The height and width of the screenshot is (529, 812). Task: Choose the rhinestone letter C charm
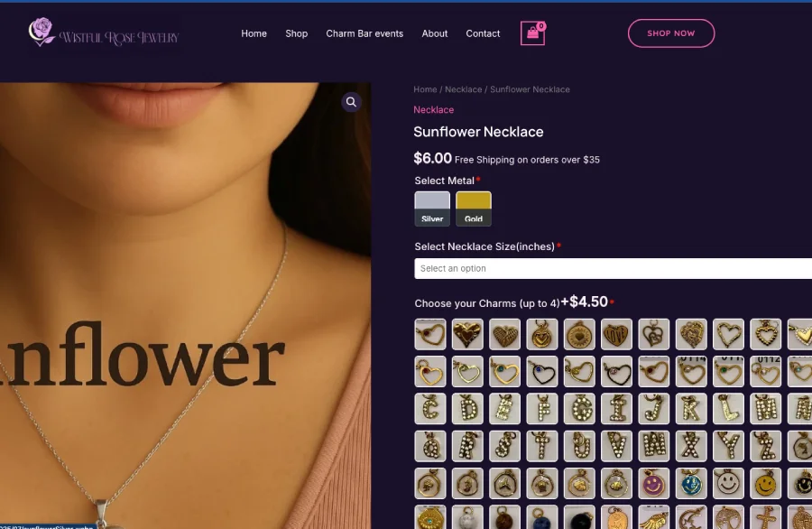(429, 409)
